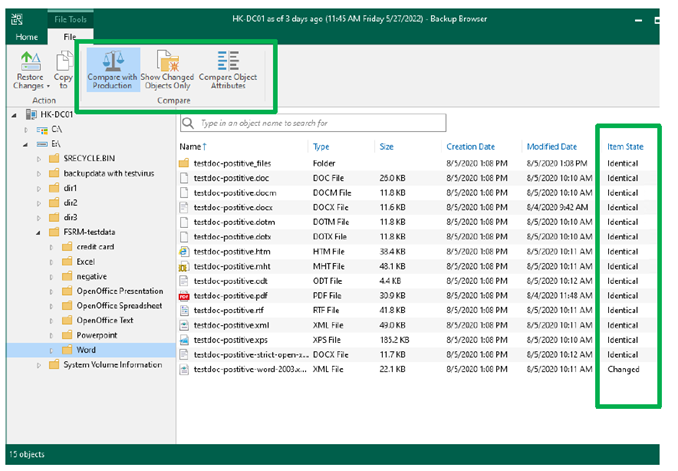This screenshot has height=471, width=678.
Task: Expand the C:\ drive node
Action: (26, 130)
